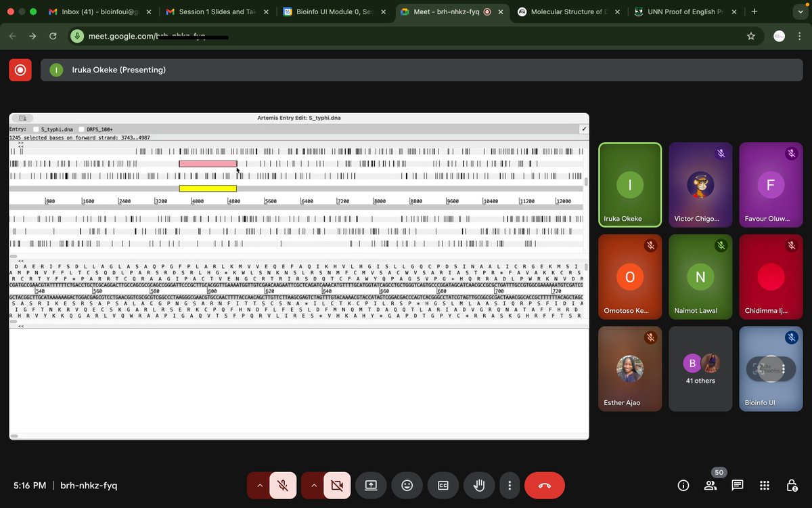Start screen sharing with the present icon
This screenshot has height=508, width=812.
pyautogui.click(x=371, y=485)
